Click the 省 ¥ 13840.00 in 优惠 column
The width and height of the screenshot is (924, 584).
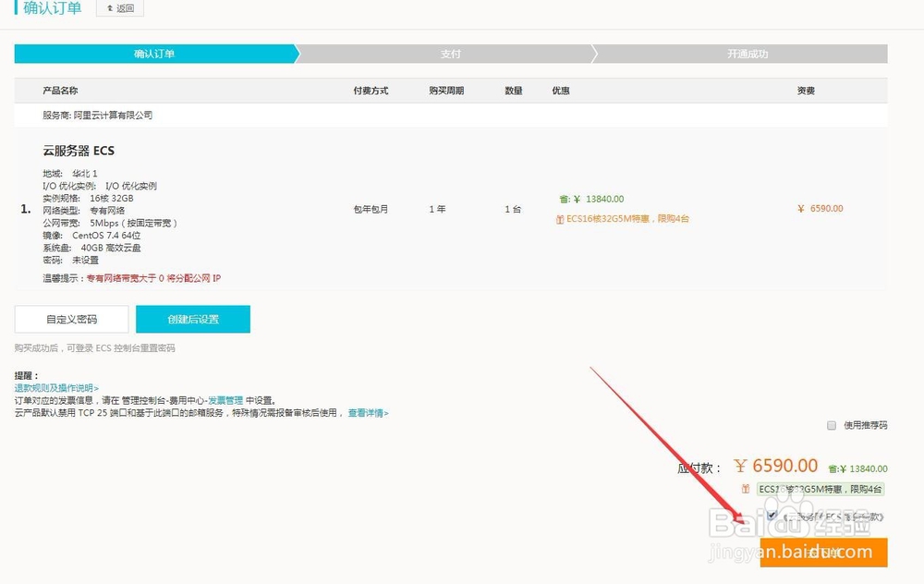coord(591,200)
